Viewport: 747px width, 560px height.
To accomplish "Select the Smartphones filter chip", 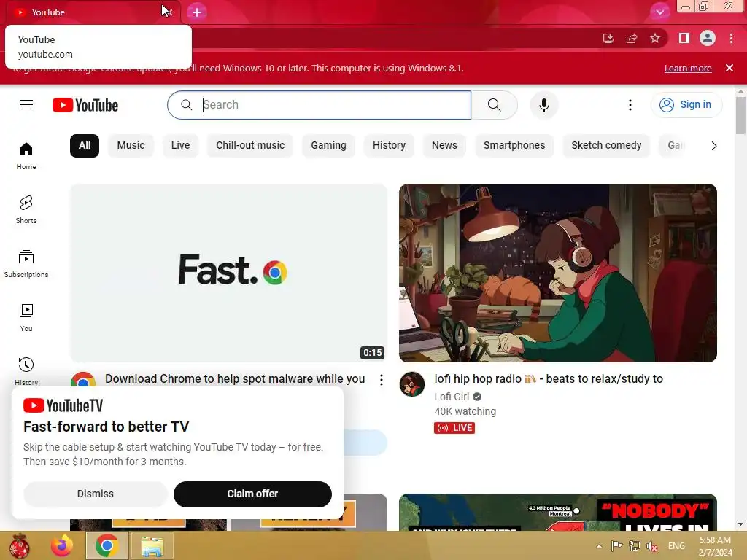I will [514, 146].
